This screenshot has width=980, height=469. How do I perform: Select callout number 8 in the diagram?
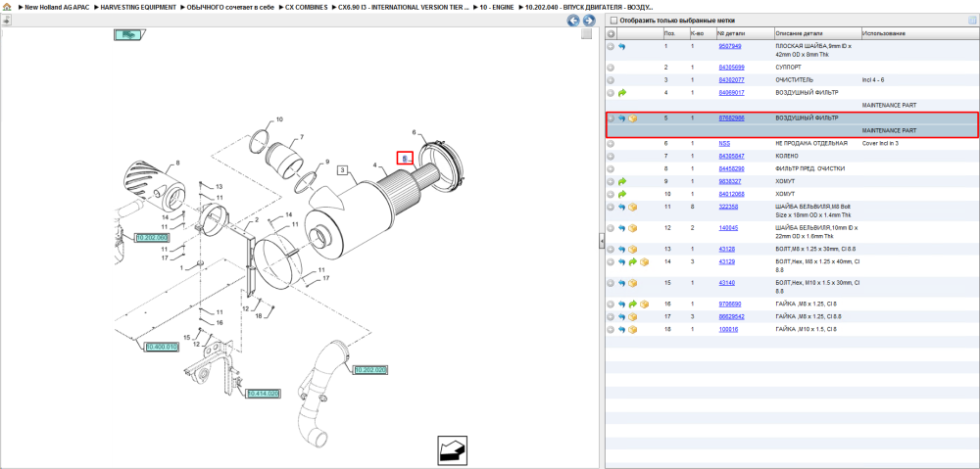pos(177,163)
